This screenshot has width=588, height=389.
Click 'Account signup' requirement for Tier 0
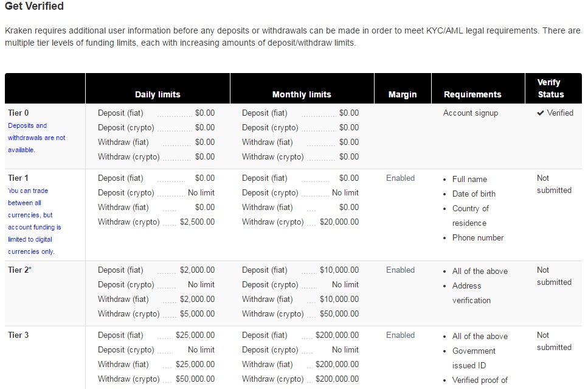(x=470, y=113)
